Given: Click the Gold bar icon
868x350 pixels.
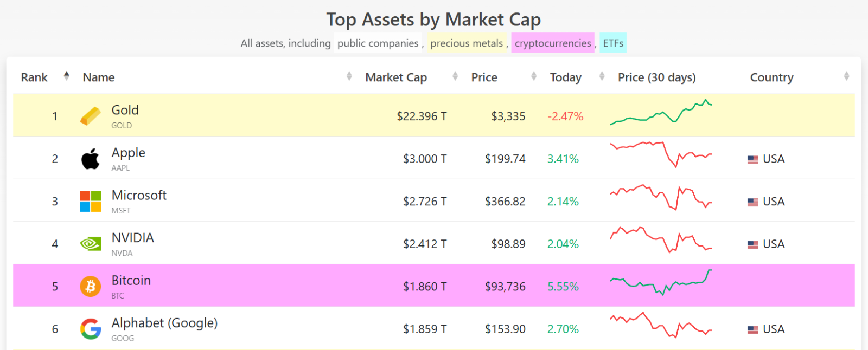Looking at the screenshot, I should point(91,116).
